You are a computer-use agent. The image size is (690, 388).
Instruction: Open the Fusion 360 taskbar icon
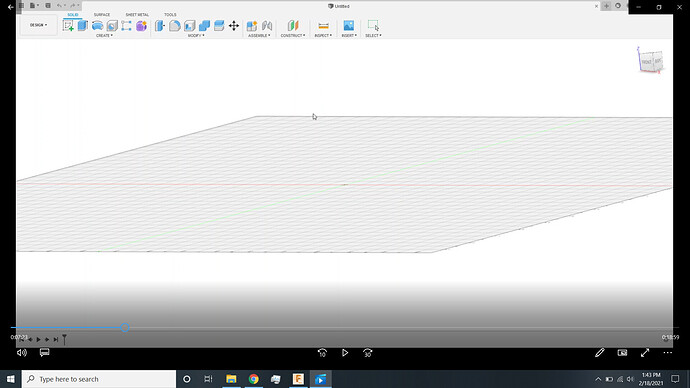tap(298, 379)
